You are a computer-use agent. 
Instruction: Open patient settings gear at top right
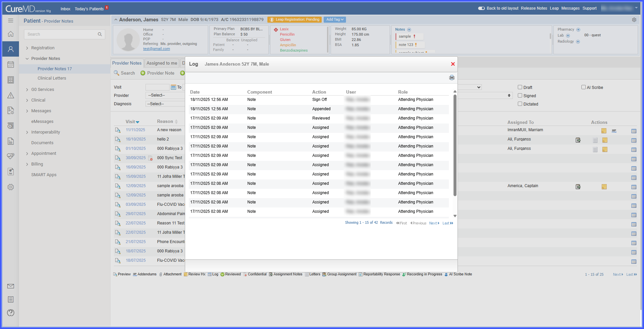(x=634, y=20)
